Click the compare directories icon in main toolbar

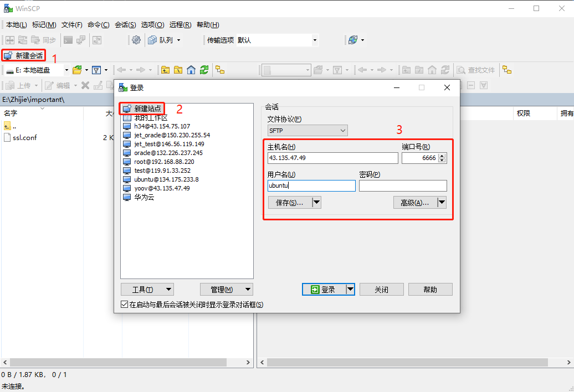coord(10,40)
